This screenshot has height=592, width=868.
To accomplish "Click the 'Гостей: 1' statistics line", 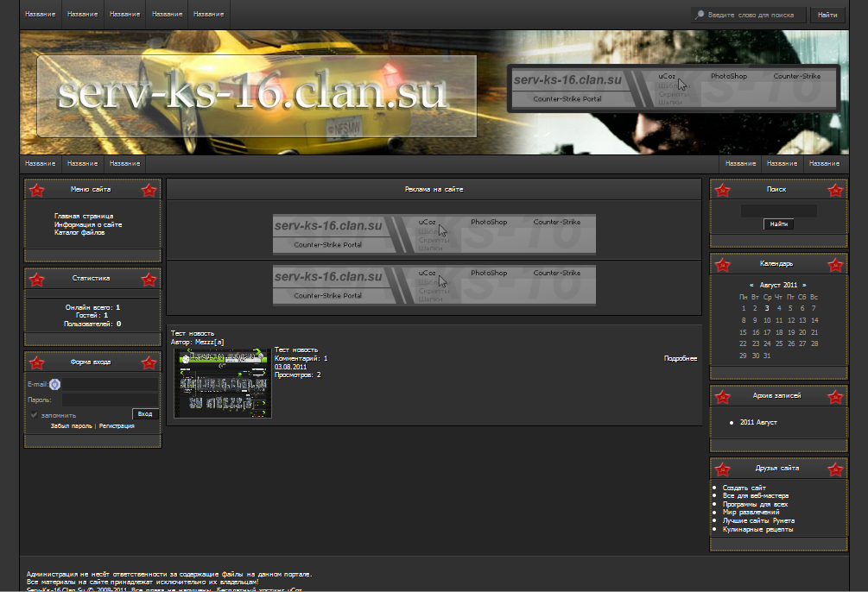I will 92,315.
